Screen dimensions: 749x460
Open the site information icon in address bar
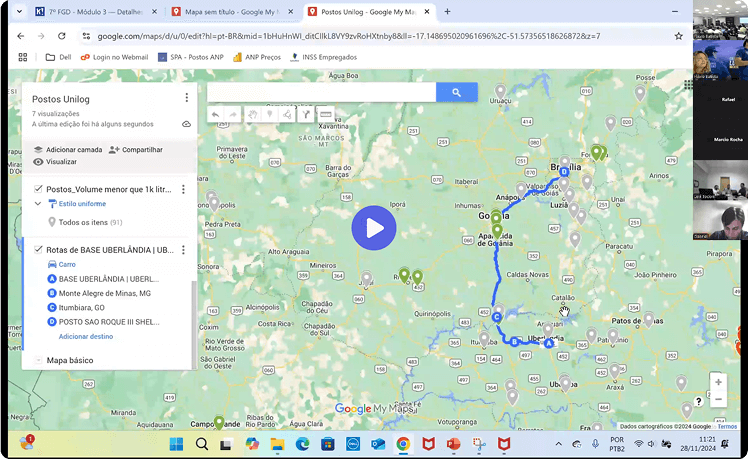pos(86,36)
